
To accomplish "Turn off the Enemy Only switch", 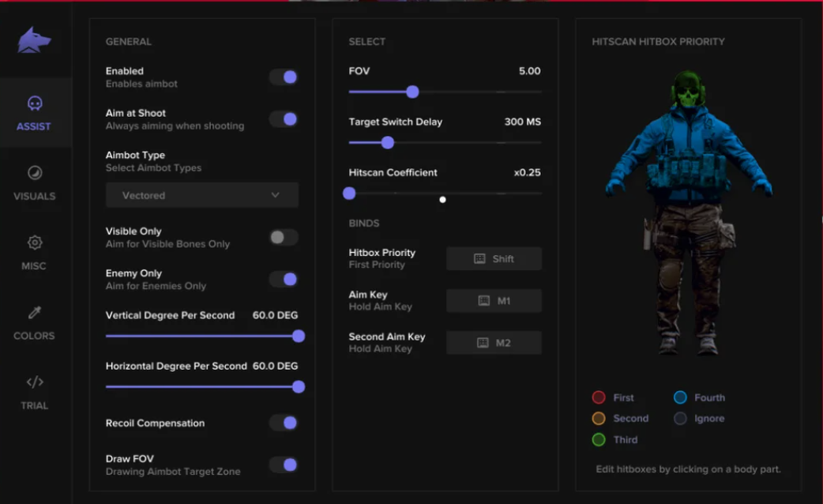I will pyautogui.click(x=284, y=280).
